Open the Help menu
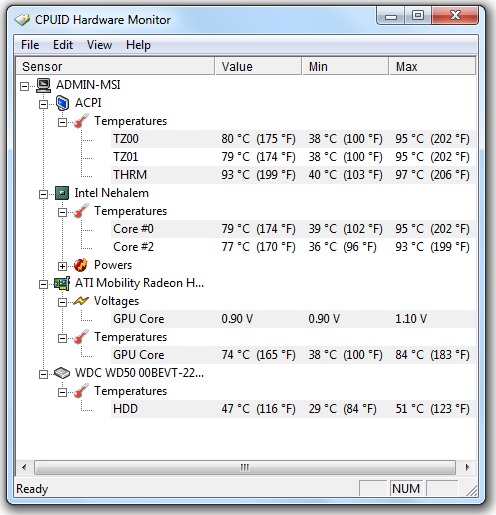Image resolution: width=496 pixels, height=515 pixels. point(138,45)
